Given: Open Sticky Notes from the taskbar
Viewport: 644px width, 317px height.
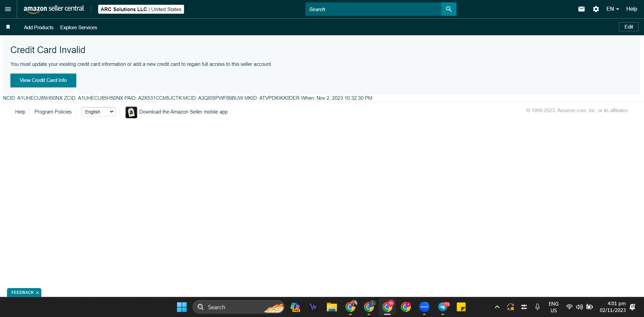Looking at the screenshot, I should point(461,307).
